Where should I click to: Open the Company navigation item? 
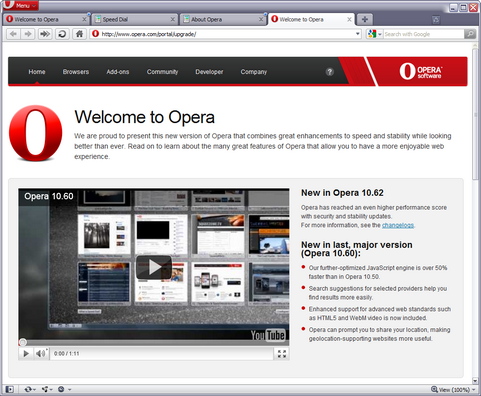pyautogui.click(x=254, y=72)
